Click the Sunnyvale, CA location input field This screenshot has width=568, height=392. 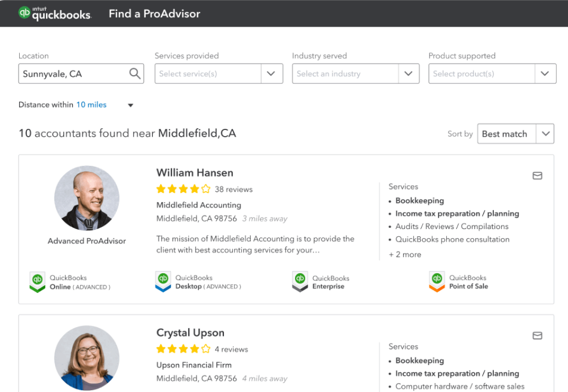click(x=81, y=73)
